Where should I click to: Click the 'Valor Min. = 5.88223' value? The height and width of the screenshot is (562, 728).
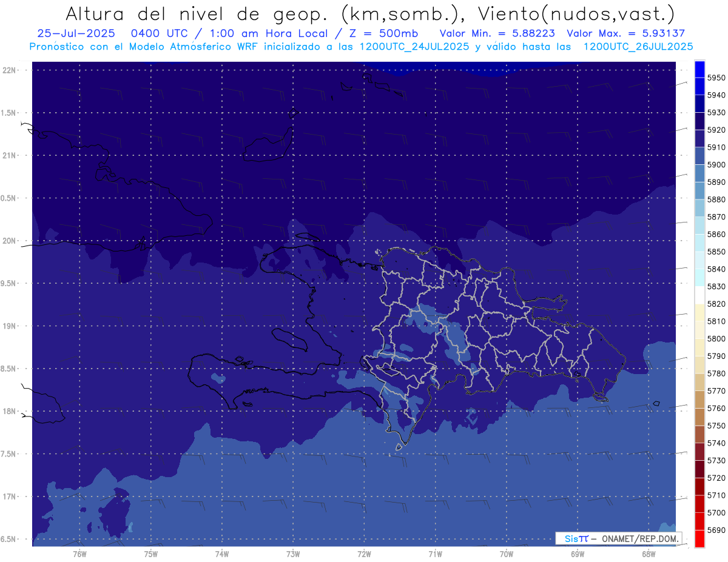pos(497,33)
